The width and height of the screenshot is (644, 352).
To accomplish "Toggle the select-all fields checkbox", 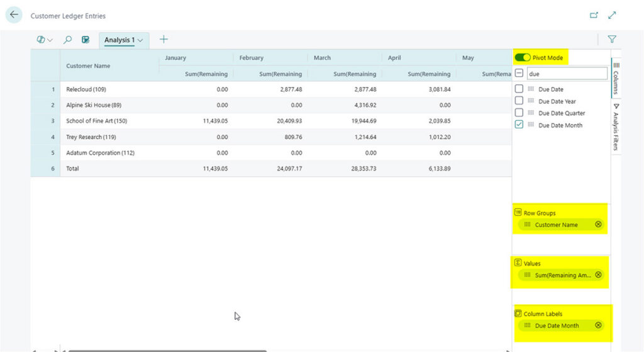I will [519, 73].
